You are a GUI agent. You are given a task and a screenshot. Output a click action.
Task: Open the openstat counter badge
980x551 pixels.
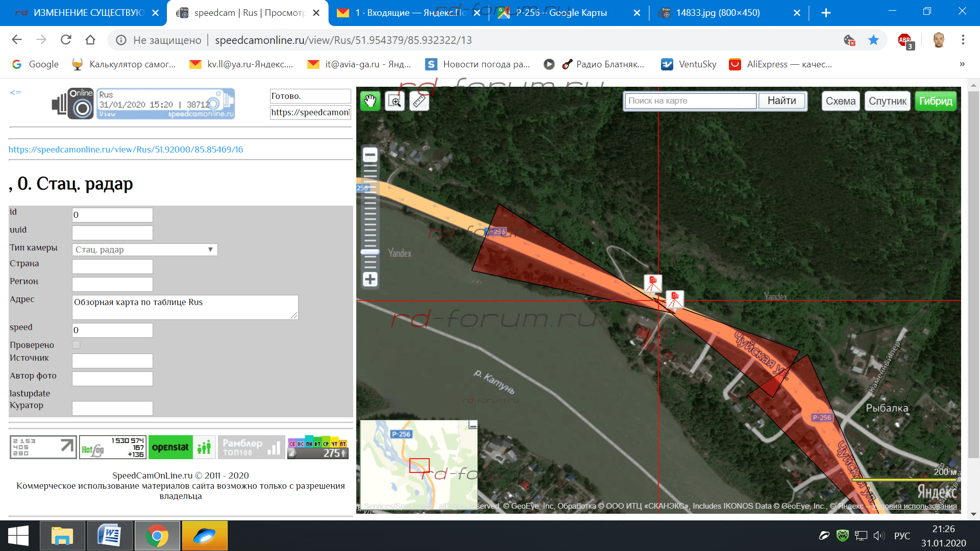coord(181,447)
